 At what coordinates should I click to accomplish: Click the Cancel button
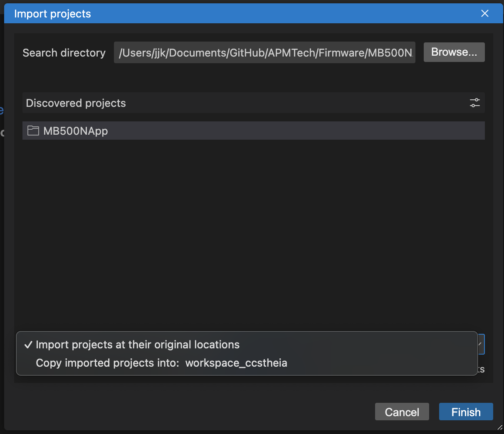pyautogui.click(x=402, y=412)
